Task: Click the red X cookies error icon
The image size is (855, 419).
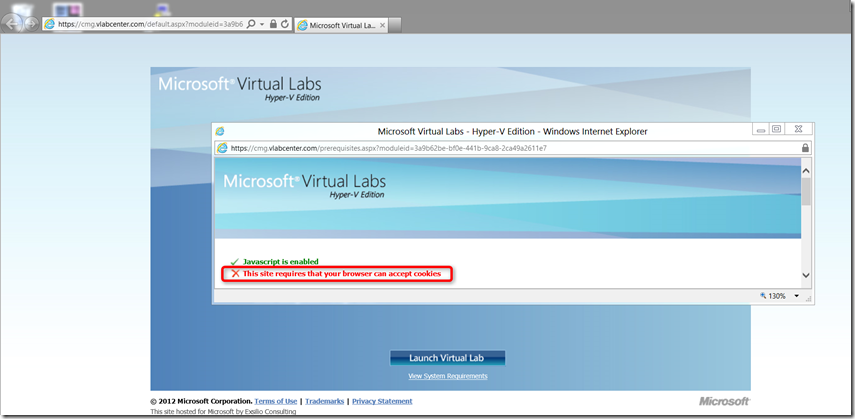Action: point(236,273)
